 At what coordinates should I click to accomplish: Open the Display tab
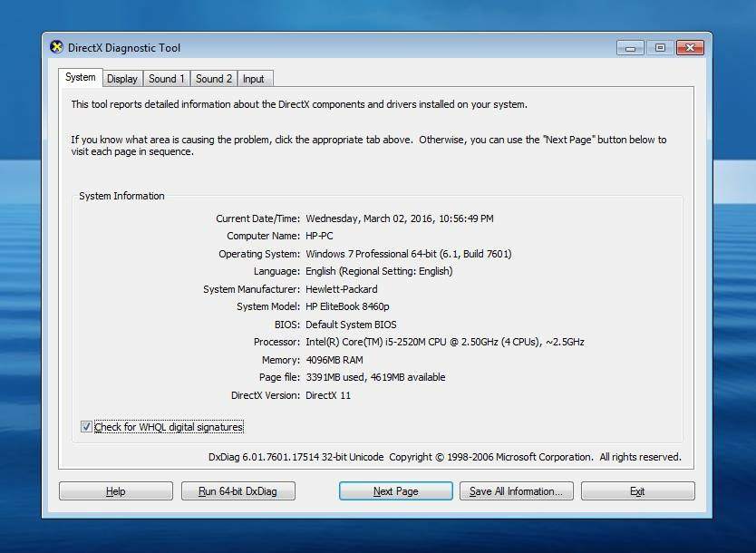122,79
